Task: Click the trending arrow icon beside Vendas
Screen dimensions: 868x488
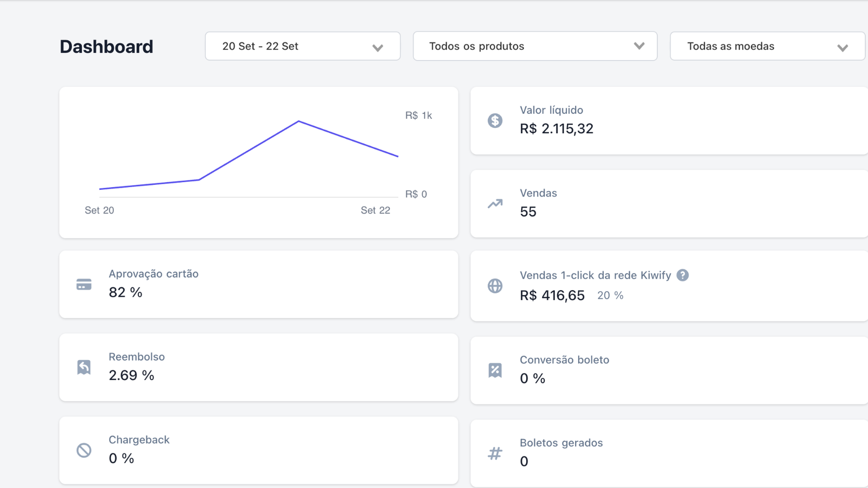Action: click(x=495, y=204)
